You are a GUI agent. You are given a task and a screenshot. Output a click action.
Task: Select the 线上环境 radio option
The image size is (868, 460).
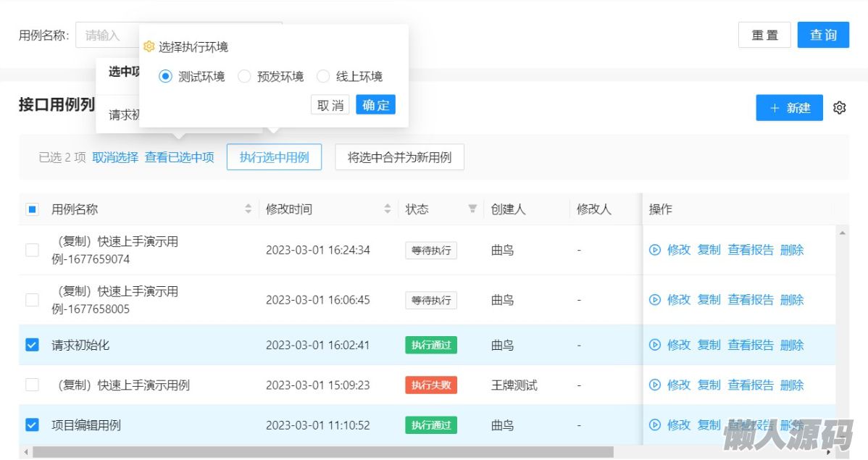tap(324, 76)
